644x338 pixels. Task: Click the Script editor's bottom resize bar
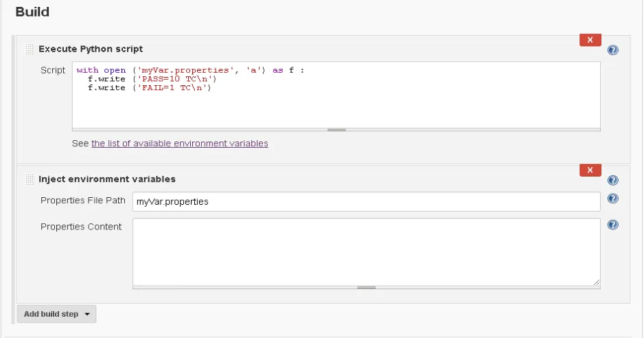pos(336,129)
